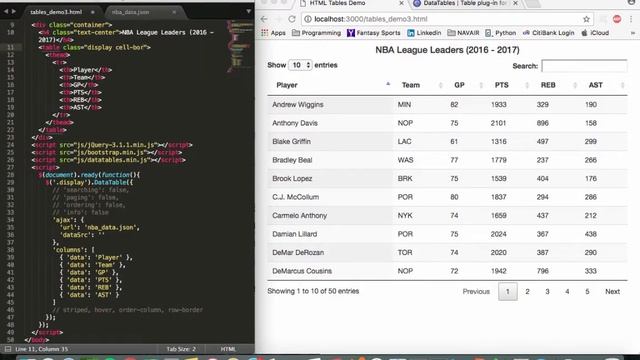Go to page 4 of table
The image size is (640, 360).
(x=567, y=291)
